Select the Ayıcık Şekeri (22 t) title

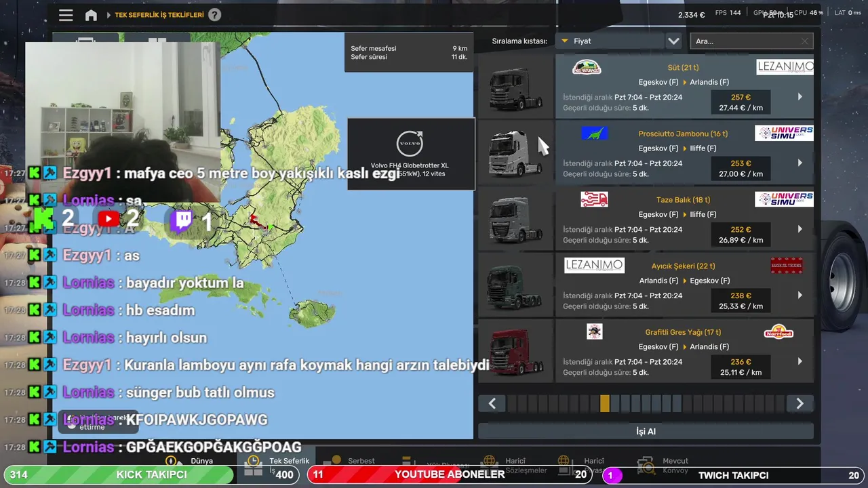pos(683,266)
